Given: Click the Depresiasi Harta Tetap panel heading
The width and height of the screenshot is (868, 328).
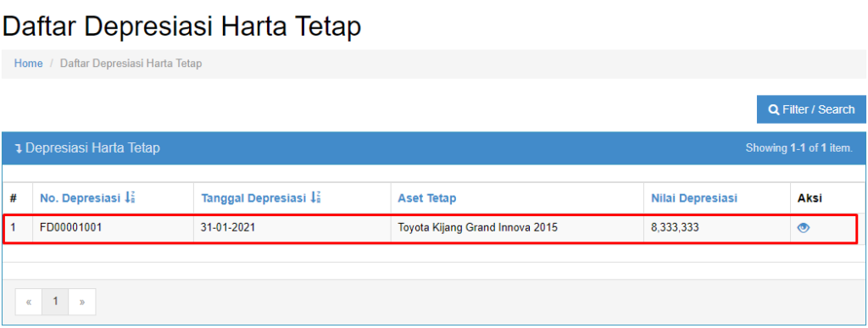Looking at the screenshot, I should (x=92, y=148).
